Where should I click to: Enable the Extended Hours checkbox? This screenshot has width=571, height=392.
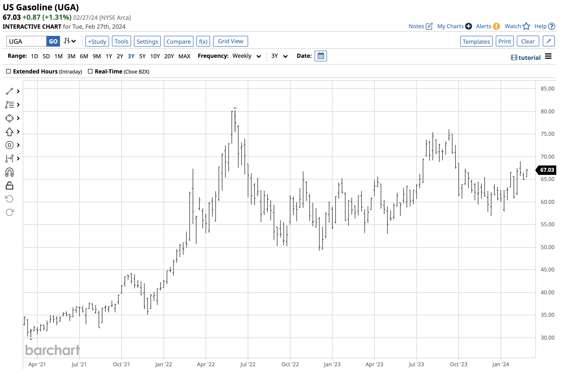(x=8, y=71)
